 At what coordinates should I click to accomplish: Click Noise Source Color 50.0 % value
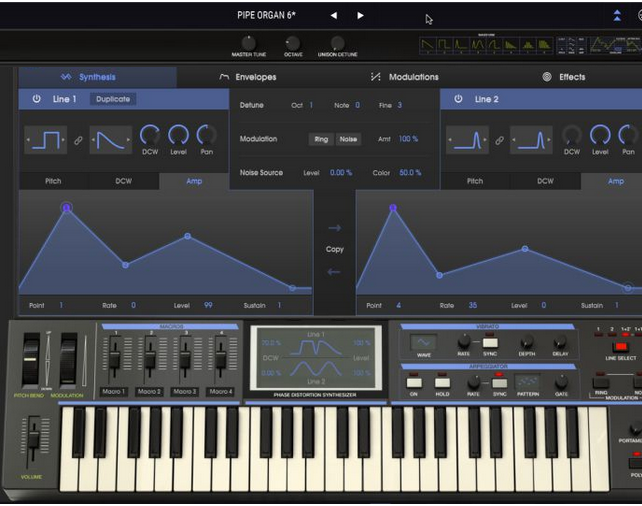pyautogui.click(x=410, y=173)
